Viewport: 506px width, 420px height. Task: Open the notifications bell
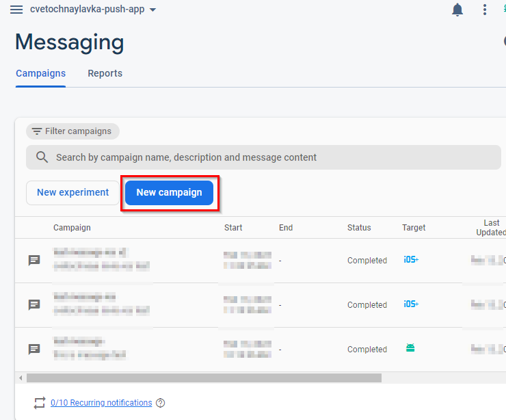(x=457, y=10)
